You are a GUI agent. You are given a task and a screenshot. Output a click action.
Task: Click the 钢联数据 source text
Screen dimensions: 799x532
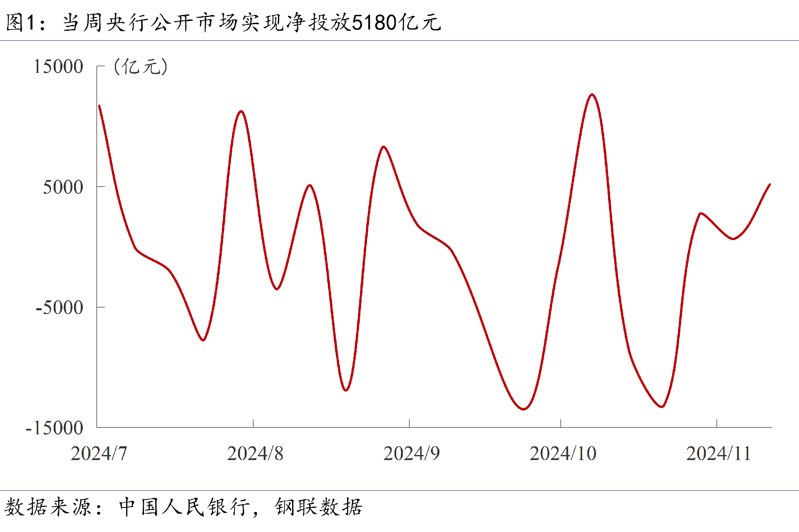click(x=318, y=507)
